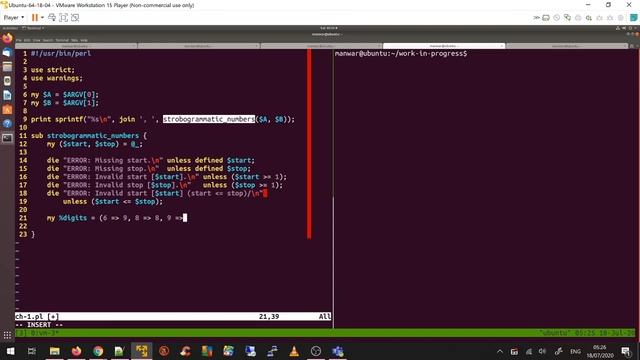Open the terminal Edit menu
This screenshot has height=360, width=640.
pyautogui.click(x=27, y=40)
